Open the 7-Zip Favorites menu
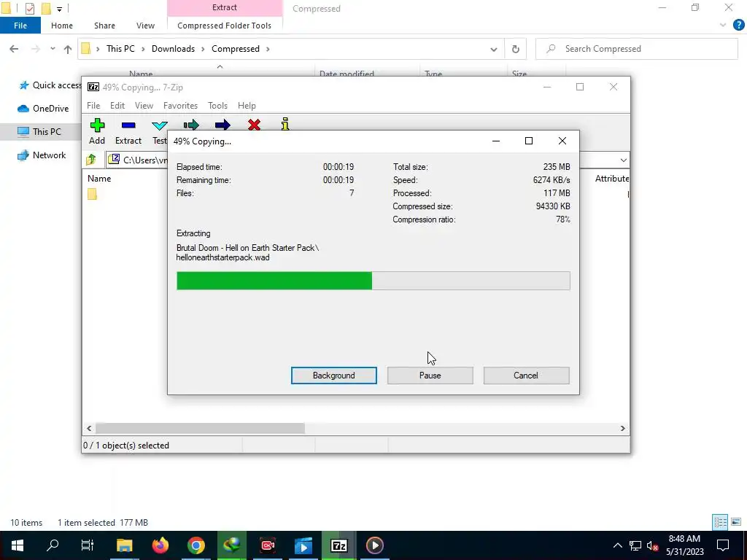 pos(180,106)
